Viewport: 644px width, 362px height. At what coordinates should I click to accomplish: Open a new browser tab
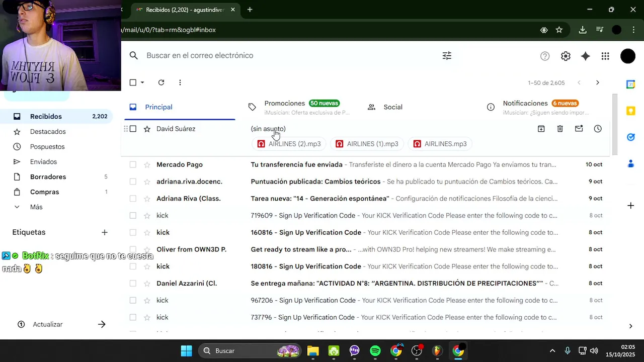coord(250,10)
